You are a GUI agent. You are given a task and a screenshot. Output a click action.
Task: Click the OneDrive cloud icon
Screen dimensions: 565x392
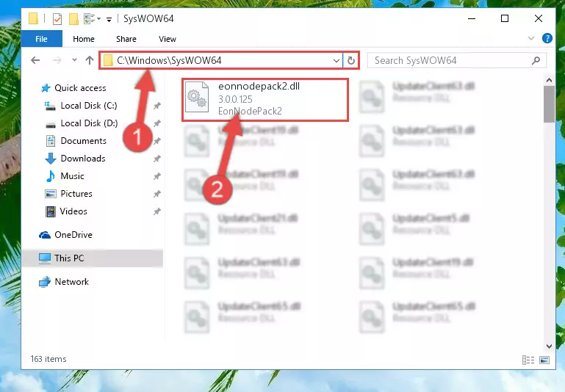coord(45,235)
